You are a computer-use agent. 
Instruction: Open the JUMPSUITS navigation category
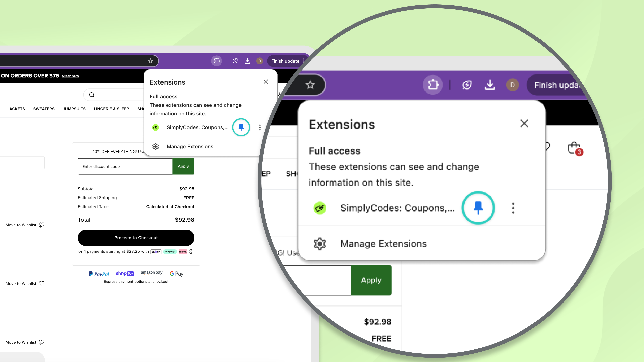coord(74,109)
